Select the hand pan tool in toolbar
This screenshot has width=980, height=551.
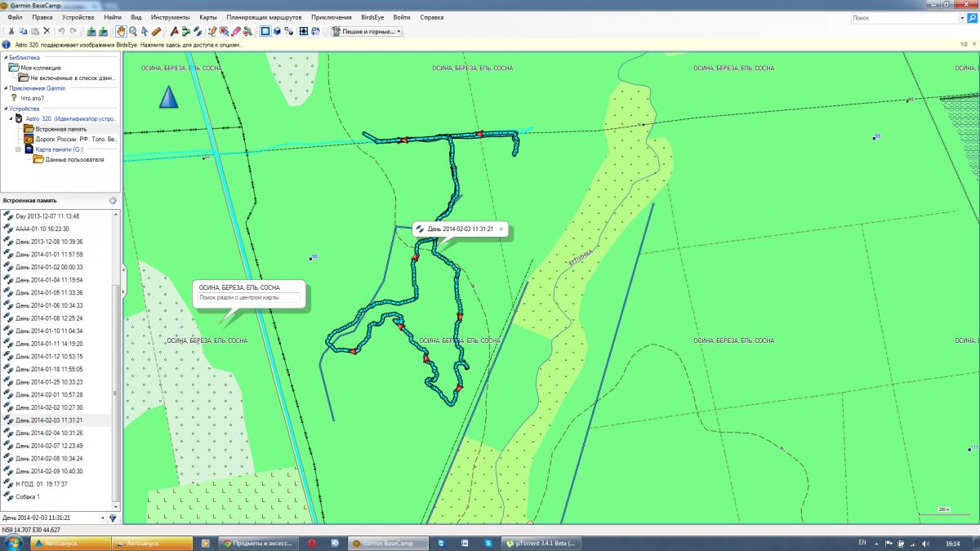[121, 31]
